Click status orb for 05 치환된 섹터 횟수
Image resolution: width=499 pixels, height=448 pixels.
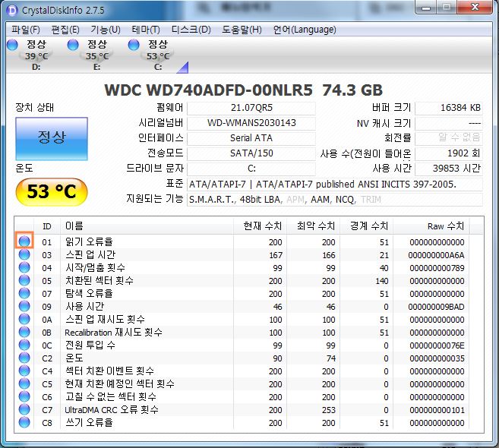(24, 280)
